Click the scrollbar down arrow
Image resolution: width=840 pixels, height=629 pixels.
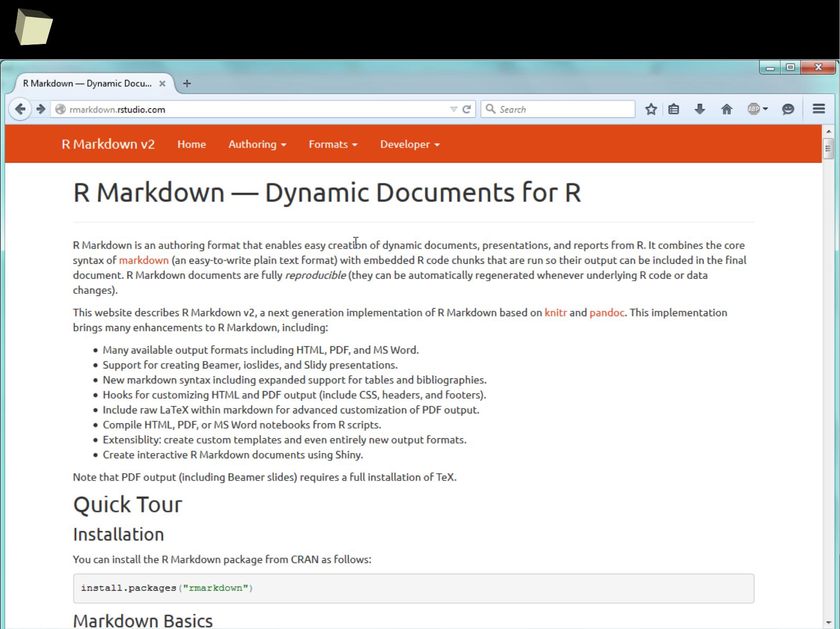[x=828, y=623]
